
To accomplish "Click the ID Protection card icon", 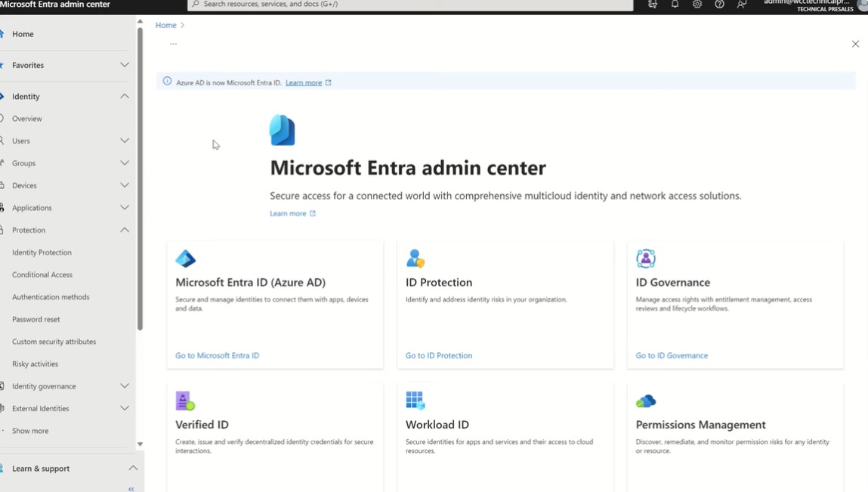I will [x=415, y=258].
